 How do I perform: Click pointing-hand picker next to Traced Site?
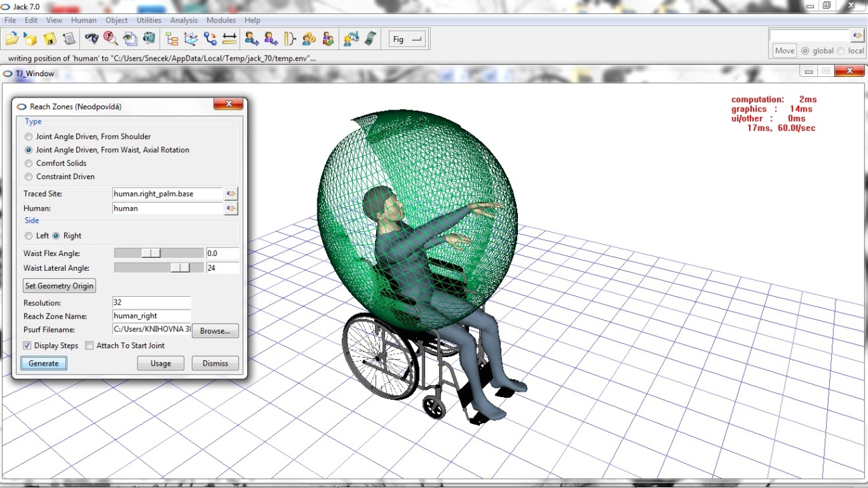pos(231,194)
